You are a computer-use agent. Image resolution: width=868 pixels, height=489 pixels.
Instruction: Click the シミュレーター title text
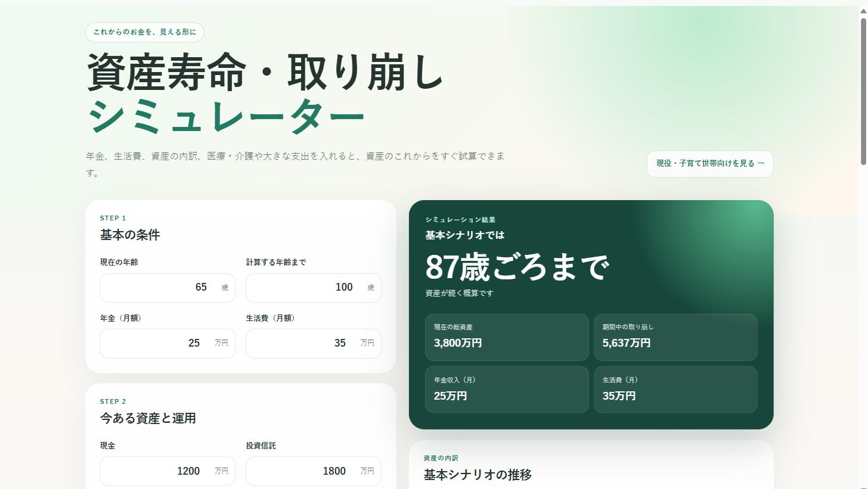pyautogui.click(x=226, y=117)
